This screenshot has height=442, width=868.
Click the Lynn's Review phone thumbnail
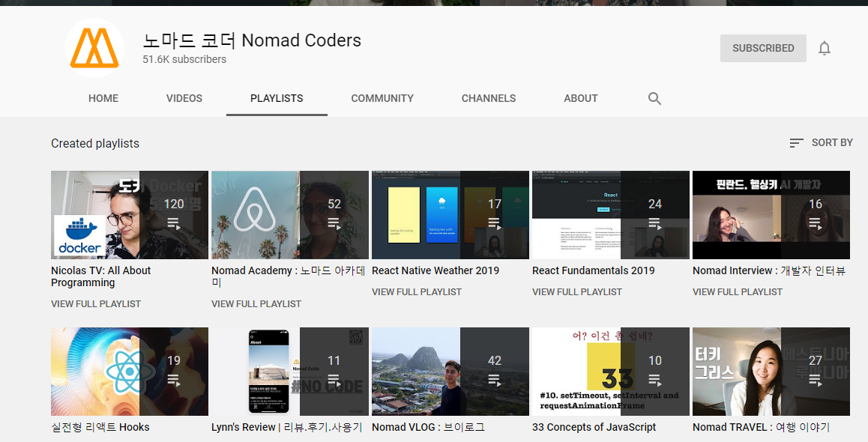(290, 371)
